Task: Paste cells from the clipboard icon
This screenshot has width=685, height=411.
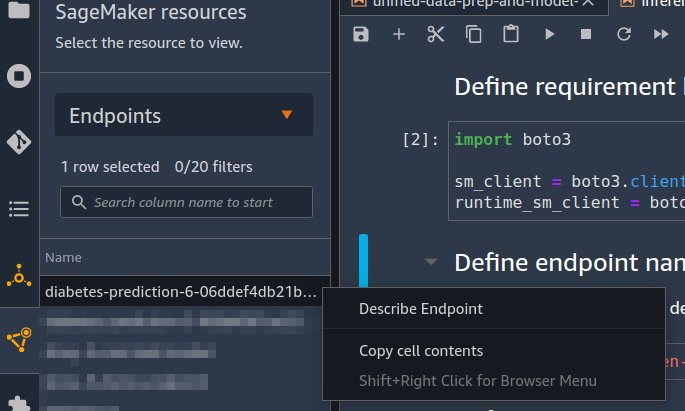Action: point(511,34)
